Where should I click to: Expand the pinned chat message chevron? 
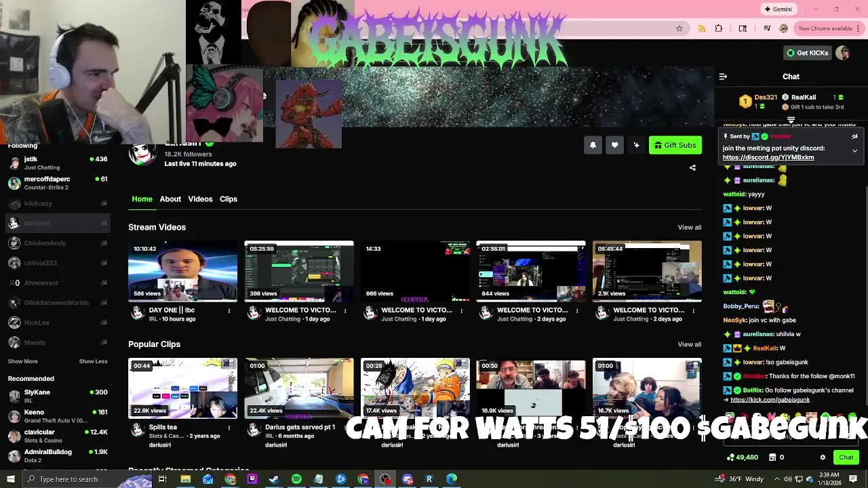tap(854, 150)
